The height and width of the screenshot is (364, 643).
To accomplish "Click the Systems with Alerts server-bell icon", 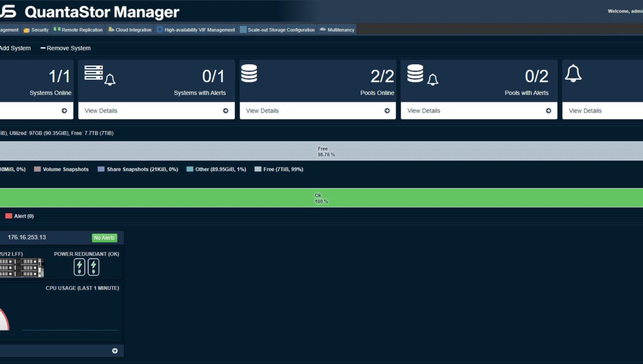I will (x=99, y=75).
